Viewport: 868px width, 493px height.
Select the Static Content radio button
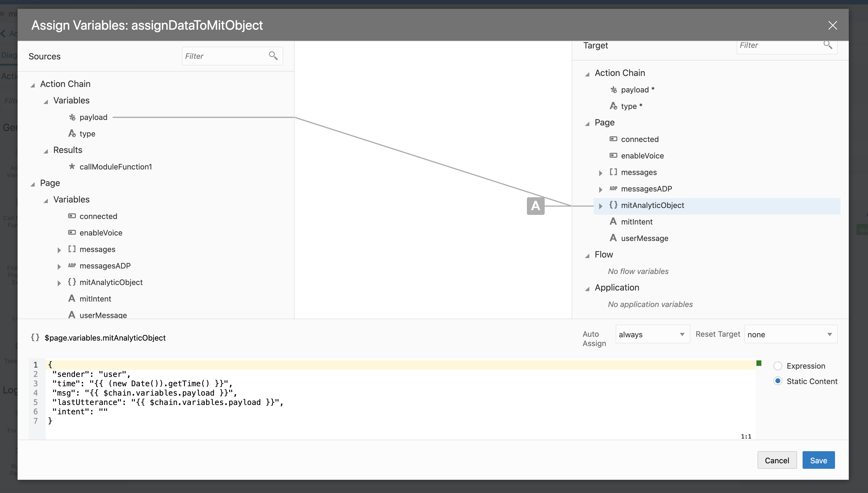coord(778,381)
